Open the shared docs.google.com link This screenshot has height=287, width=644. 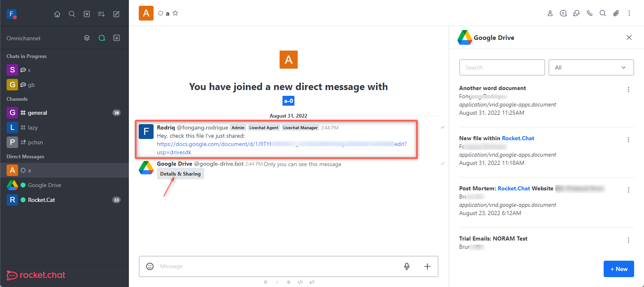282,148
